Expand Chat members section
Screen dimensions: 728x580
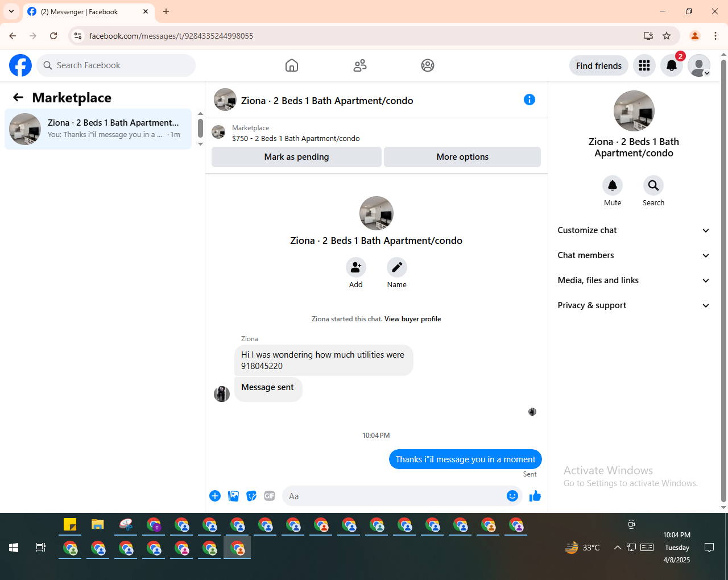click(634, 255)
